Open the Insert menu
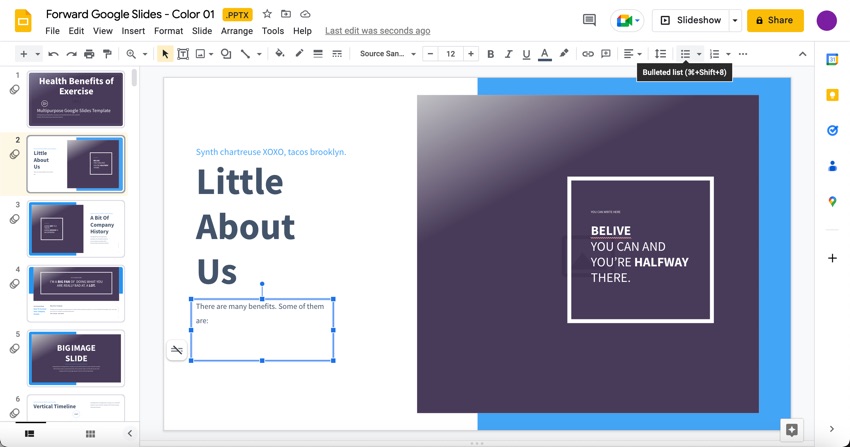This screenshot has height=447, width=850. pyautogui.click(x=133, y=31)
